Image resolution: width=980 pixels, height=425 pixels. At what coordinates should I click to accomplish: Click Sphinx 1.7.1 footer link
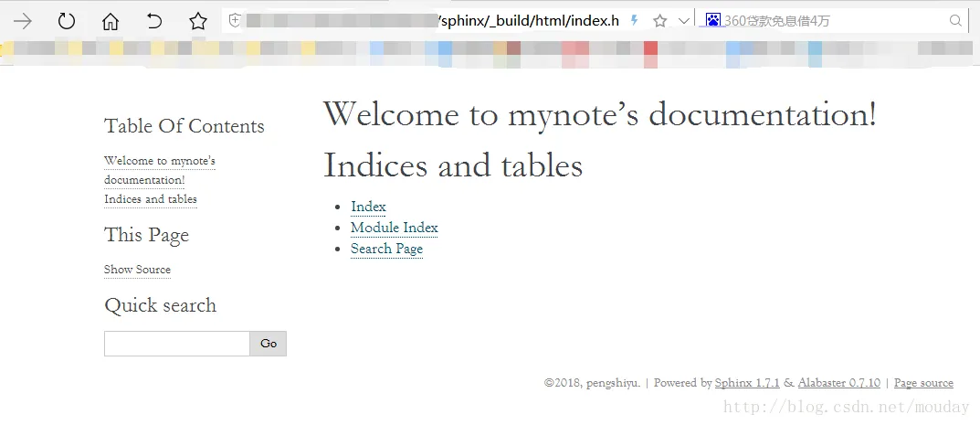(x=747, y=382)
